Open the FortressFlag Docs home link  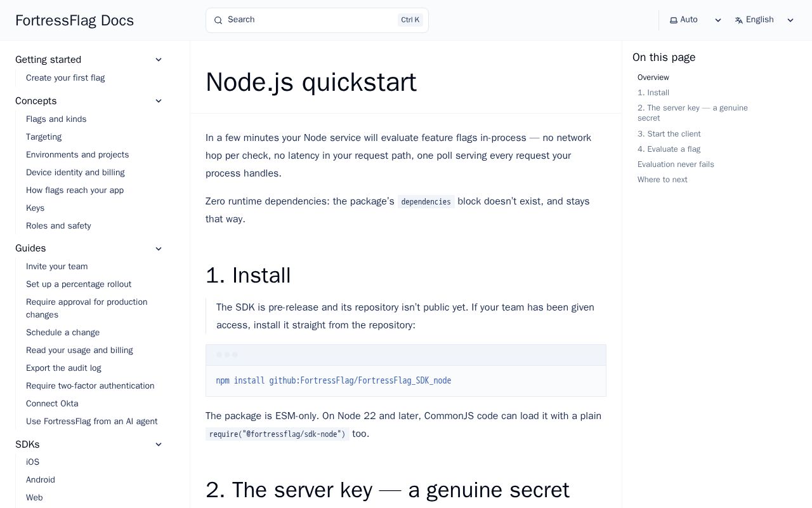click(x=74, y=20)
